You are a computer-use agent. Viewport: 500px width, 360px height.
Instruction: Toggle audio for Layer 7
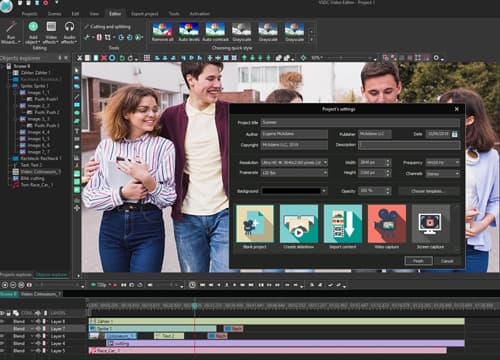[38, 329]
